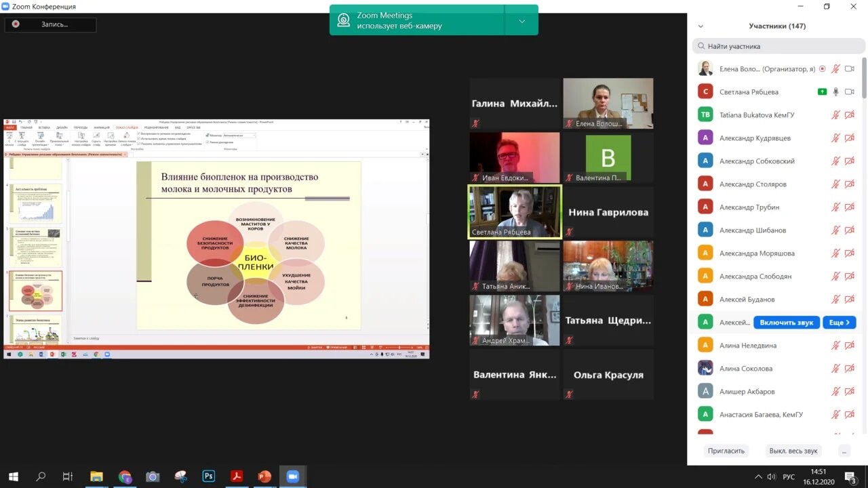Viewport: 868px width, 488px height.
Task: Click camera-off icon for Александр Кудрявцев
Action: point(849,138)
